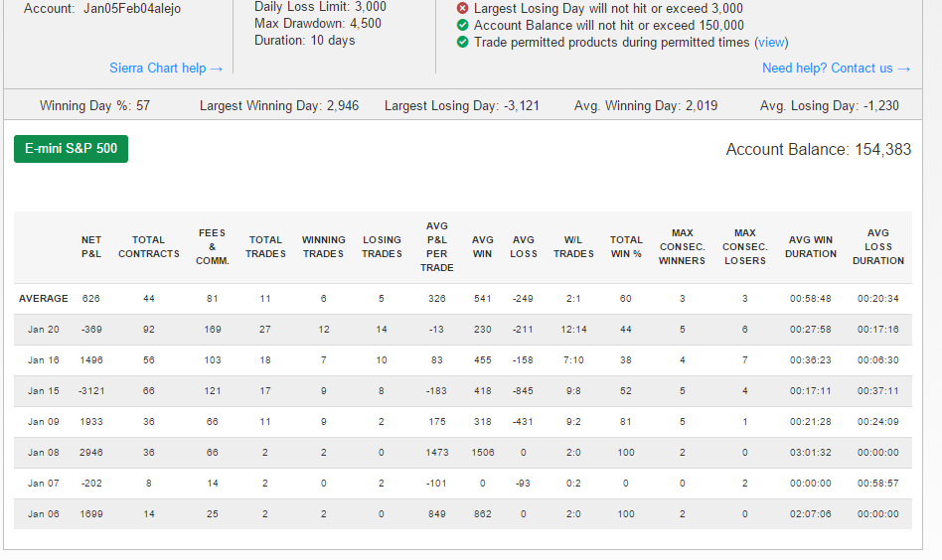942x560 pixels.
Task: Click the NET P&L column header
Action: (91, 246)
